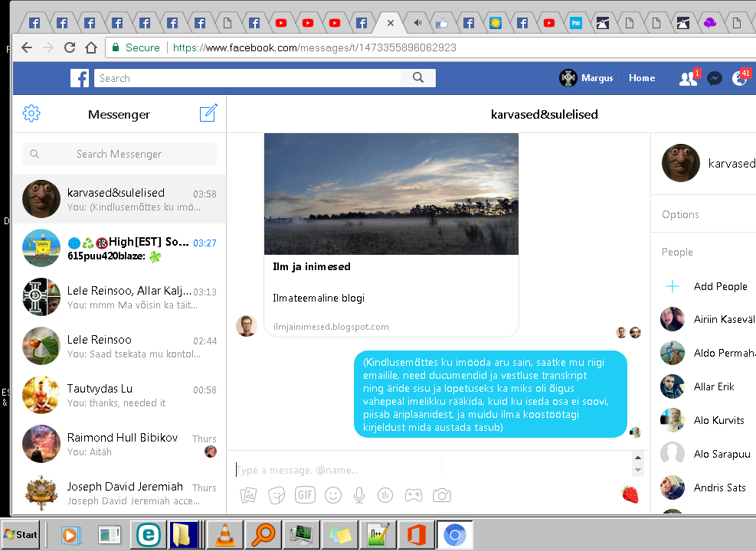756x551 pixels.
Task: Record a voice clip with microphone icon
Action: pyautogui.click(x=358, y=495)
